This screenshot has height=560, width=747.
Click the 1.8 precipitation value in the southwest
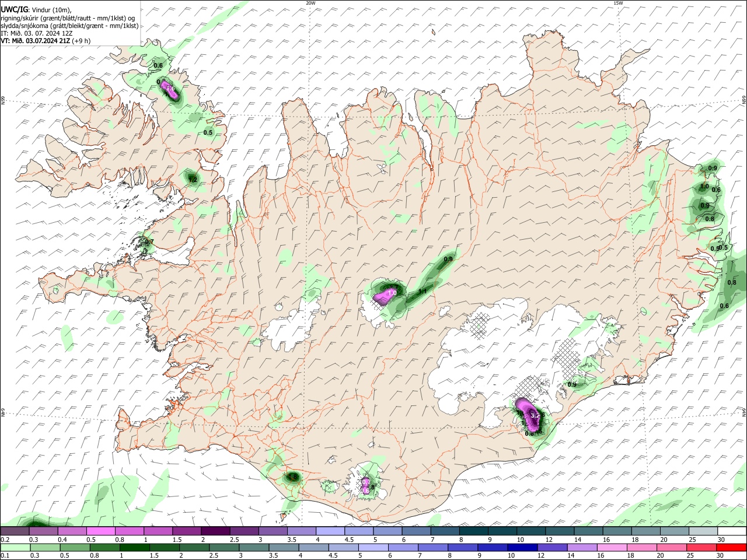click(293, 478)
